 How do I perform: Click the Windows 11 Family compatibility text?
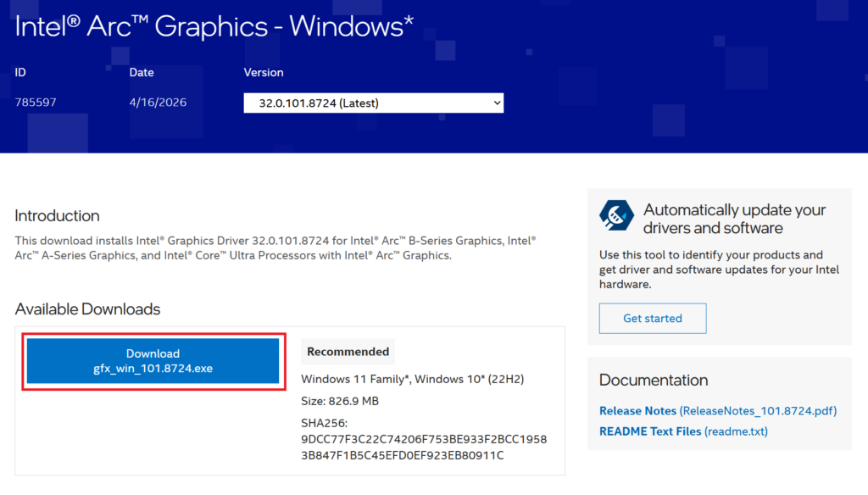412,379
